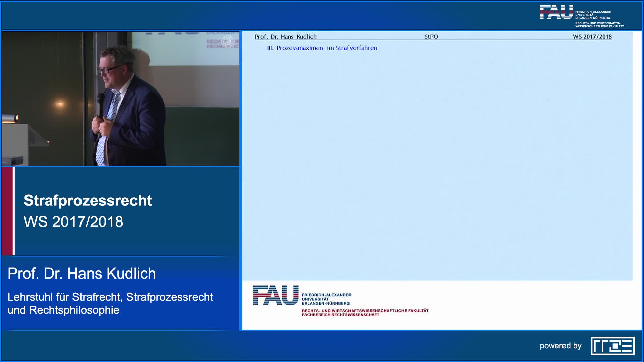Viewport: 644px width, 362px height.
Task: Click the RRZE logo at bottom right
Action: [612, 346]
